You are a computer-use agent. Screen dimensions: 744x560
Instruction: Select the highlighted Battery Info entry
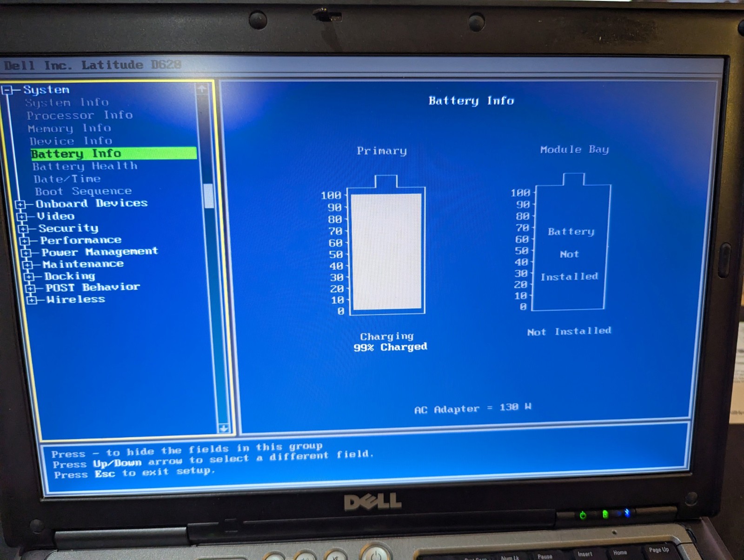tap(113, 153)
